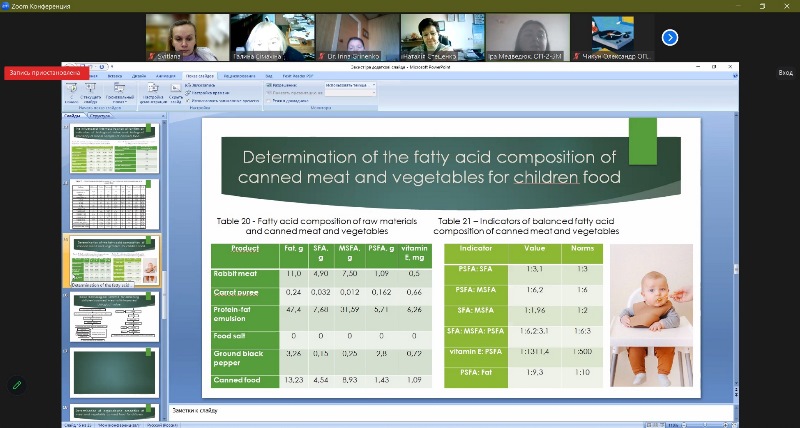This screenshot has height=428, width=800.
Task: Select the single large table slide thumbnail
Action: point(114,204)
